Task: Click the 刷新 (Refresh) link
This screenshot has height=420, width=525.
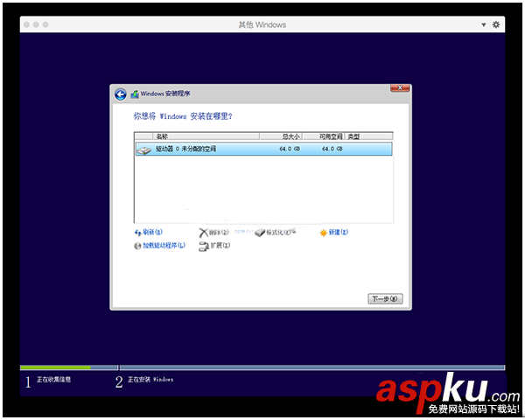Action: [152, 232]
